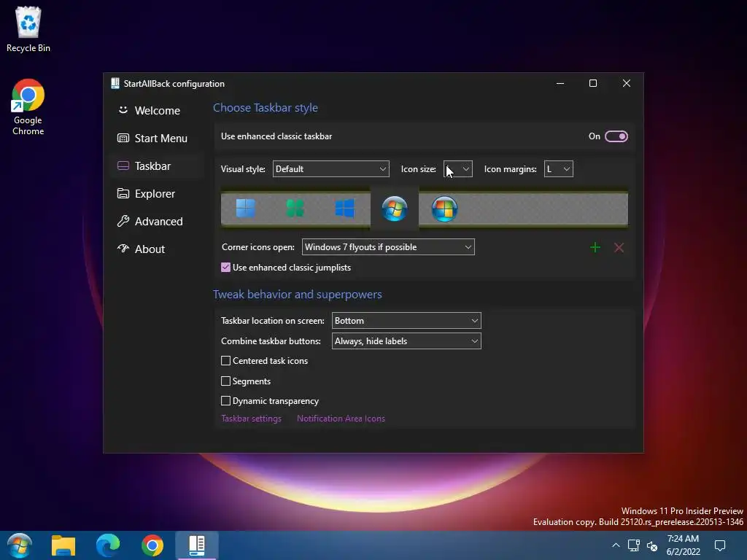Open the network tray icon

(633, 545)
